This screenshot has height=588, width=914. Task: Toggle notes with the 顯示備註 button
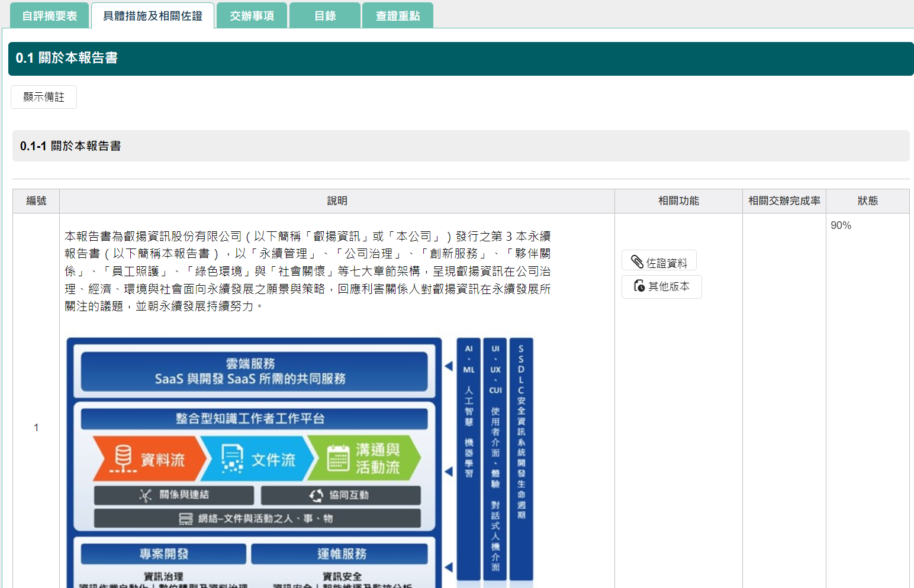click(44, 97)
